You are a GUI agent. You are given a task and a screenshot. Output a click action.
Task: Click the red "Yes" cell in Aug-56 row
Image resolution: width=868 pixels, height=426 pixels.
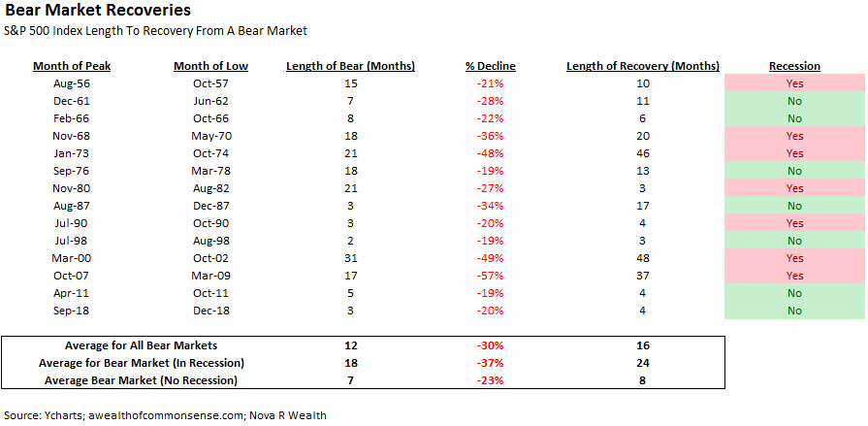pos(794,83)
